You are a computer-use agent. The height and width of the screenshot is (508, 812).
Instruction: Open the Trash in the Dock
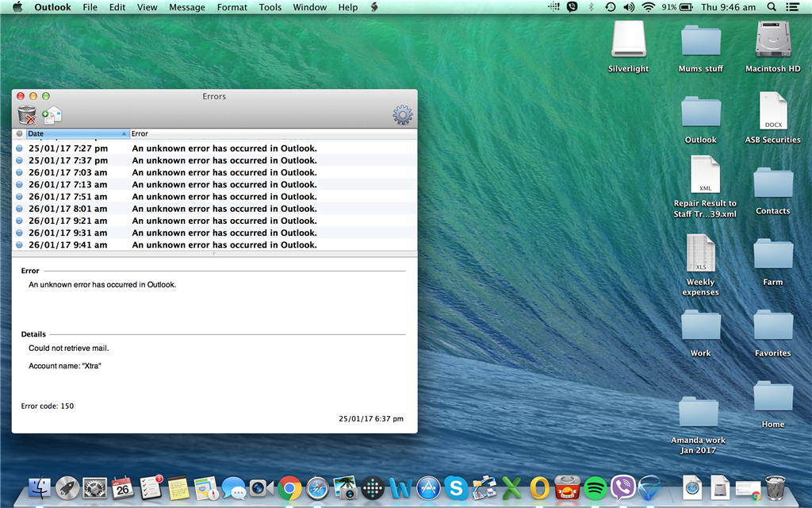click(776, 488)
